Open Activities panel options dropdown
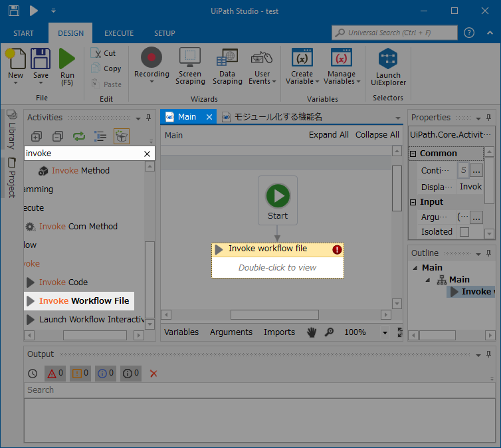 tap(138, 118)
